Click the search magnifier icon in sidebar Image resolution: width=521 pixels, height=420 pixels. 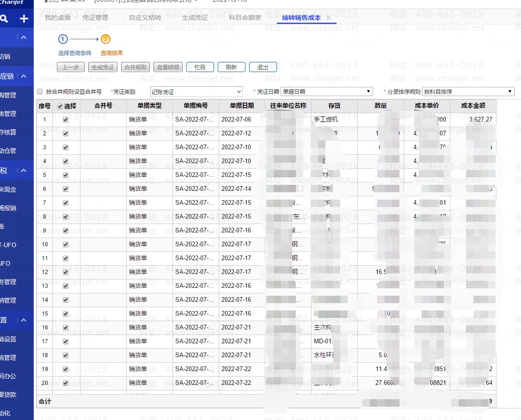(4, 19)
